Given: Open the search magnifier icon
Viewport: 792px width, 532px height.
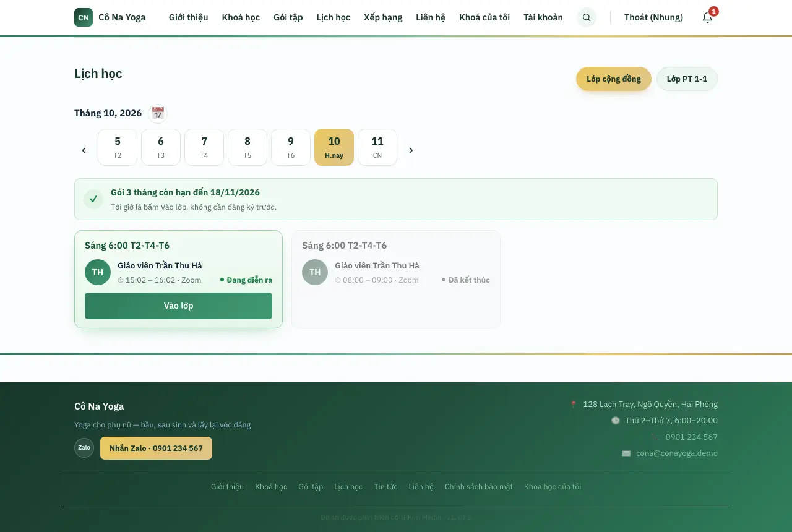Looking at the screenshot, I should pyautogui.click(x=587, y=17).
